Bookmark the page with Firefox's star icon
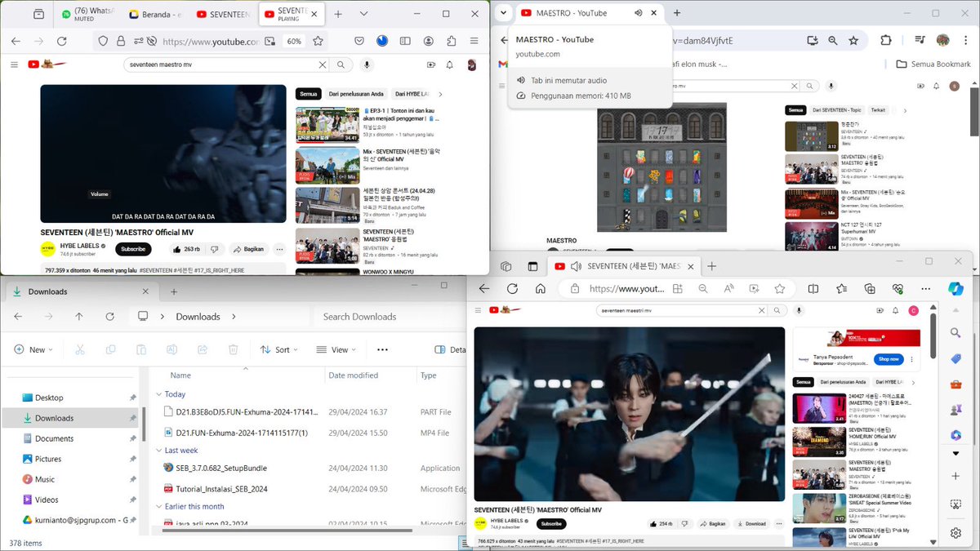Viewport: 980px width, 551px height. [318, 41]
